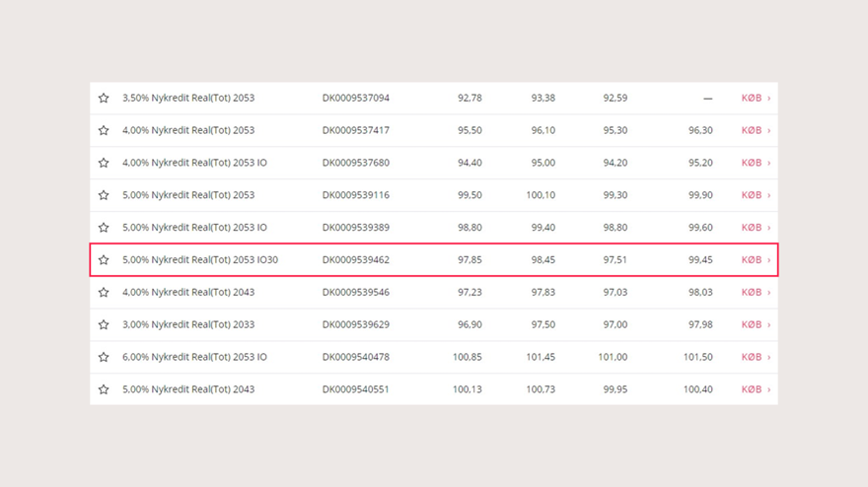This screenshot has width=868, height=487.
Task: Click price 100,10 value
Action: tap(541, 195)
